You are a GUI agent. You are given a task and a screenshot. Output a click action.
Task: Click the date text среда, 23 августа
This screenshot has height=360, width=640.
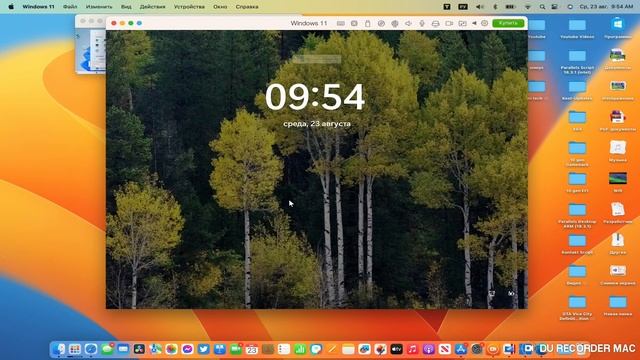317,124
